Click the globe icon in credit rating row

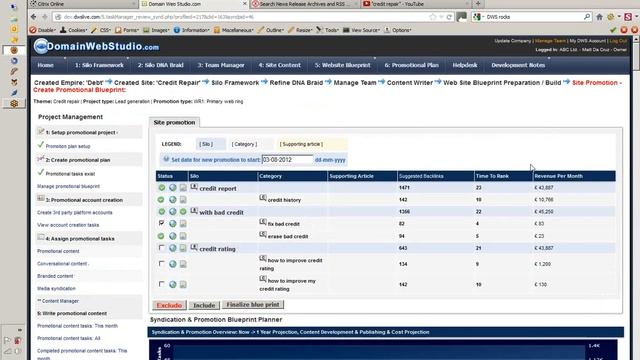coord(173,248)
